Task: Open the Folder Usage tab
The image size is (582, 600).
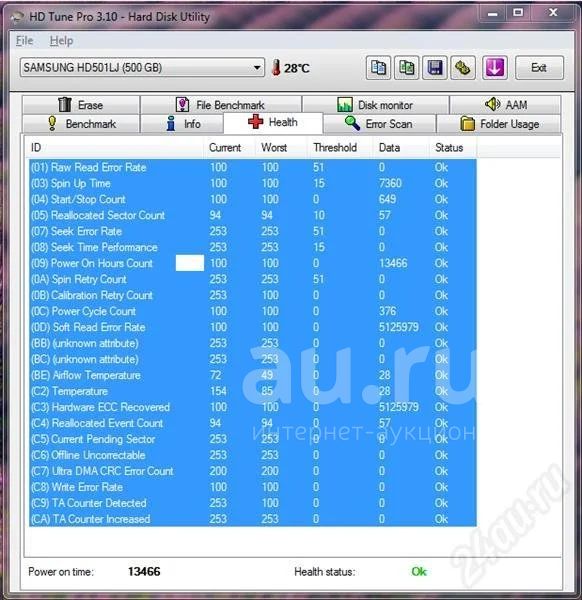Action: 499,124
